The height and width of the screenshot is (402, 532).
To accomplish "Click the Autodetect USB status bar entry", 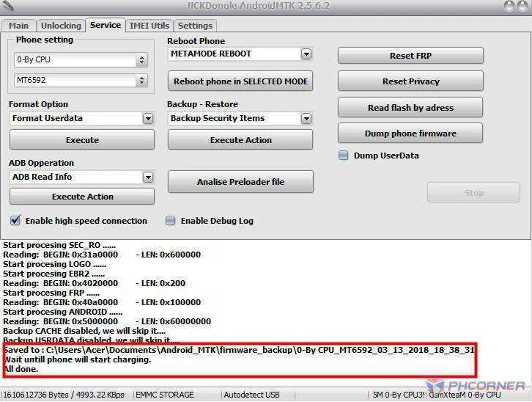I will (x=252, y=395).
